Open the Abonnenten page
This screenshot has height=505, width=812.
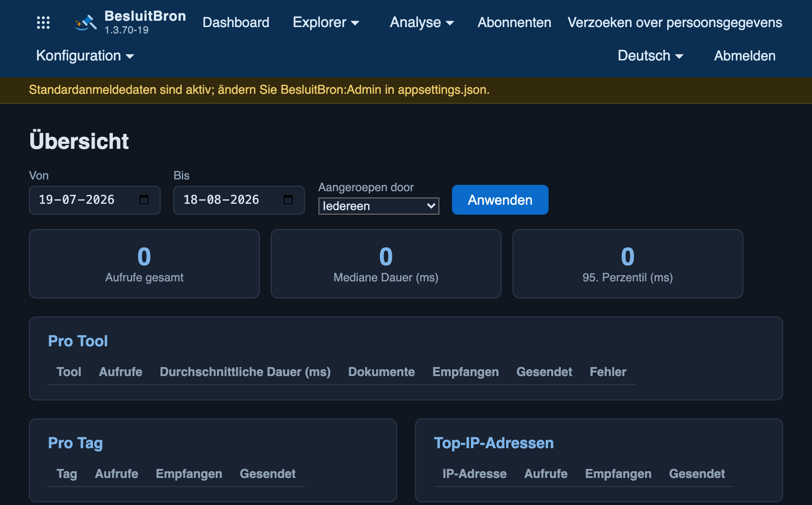514,23
